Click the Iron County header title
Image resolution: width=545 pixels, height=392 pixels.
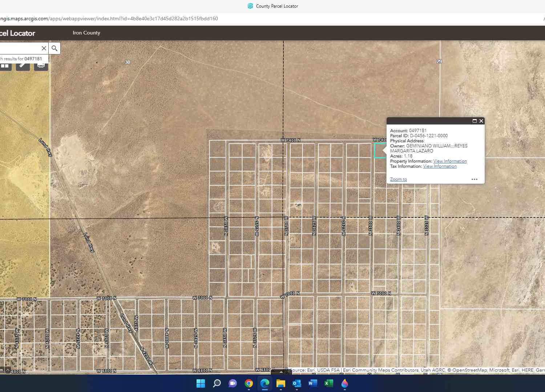point(86,33)
